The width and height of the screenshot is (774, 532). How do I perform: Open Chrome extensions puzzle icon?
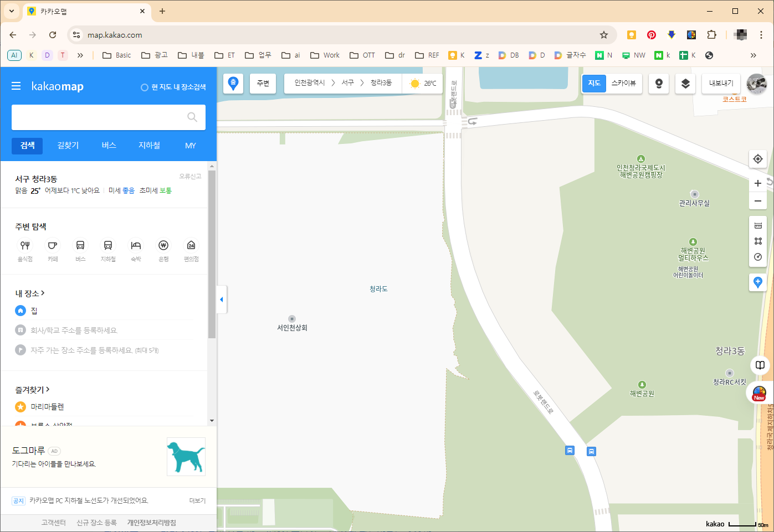711,35
